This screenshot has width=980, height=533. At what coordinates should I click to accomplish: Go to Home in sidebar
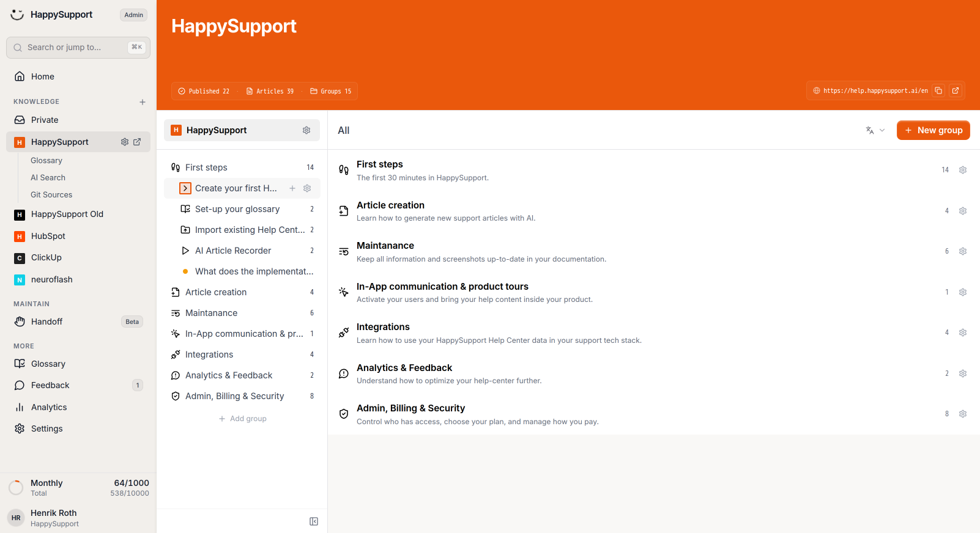[78, 76]
